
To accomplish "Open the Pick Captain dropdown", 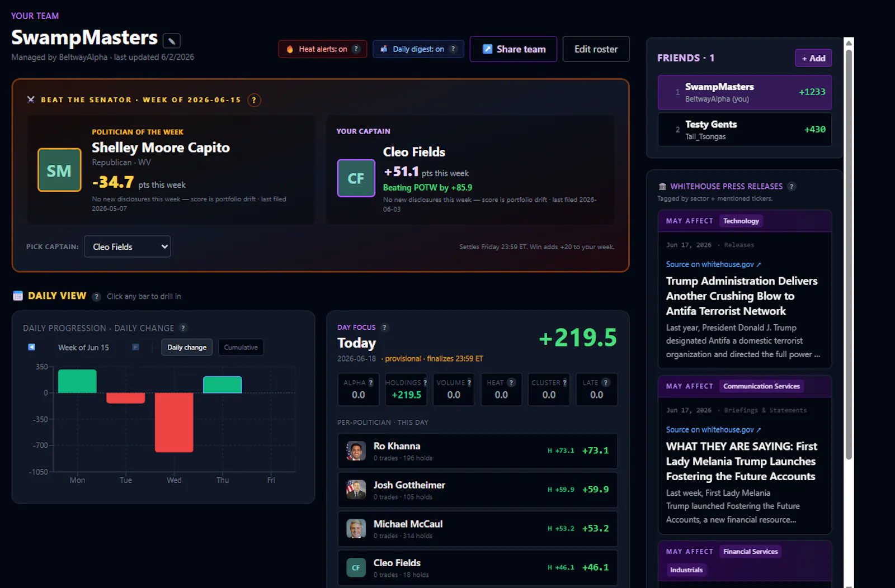I will pyautogui.click(x=128, y=246).
